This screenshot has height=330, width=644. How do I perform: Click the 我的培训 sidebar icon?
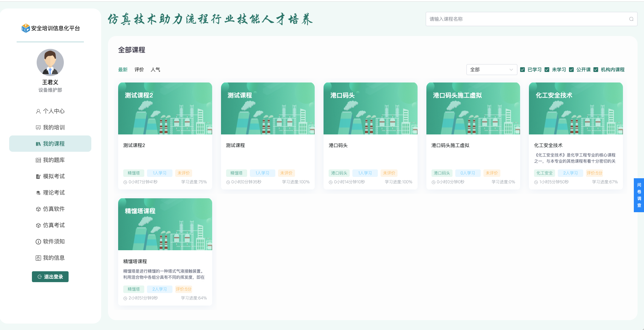38,128
